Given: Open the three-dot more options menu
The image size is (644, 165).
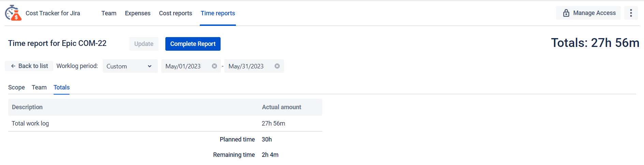Looking at the screenshot, I should point(631,13).
